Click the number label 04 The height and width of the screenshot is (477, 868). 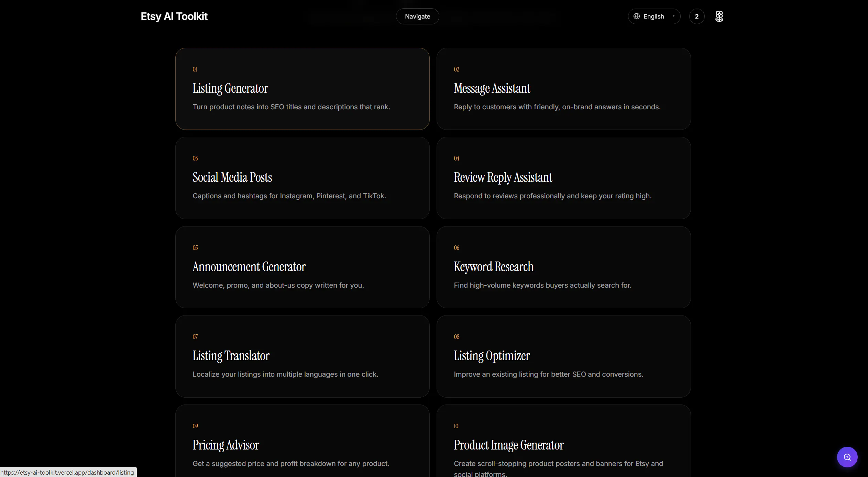[x=457, y=158]
